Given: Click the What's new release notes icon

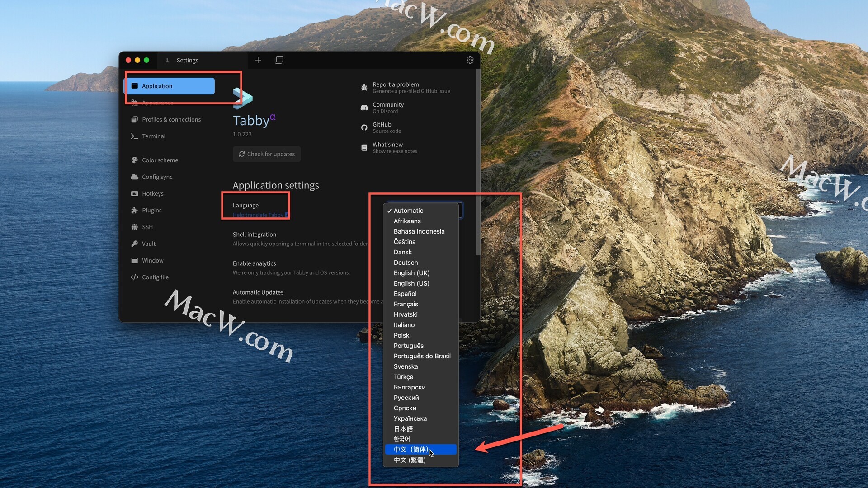Looking at the screenshot, I should 364,148.
